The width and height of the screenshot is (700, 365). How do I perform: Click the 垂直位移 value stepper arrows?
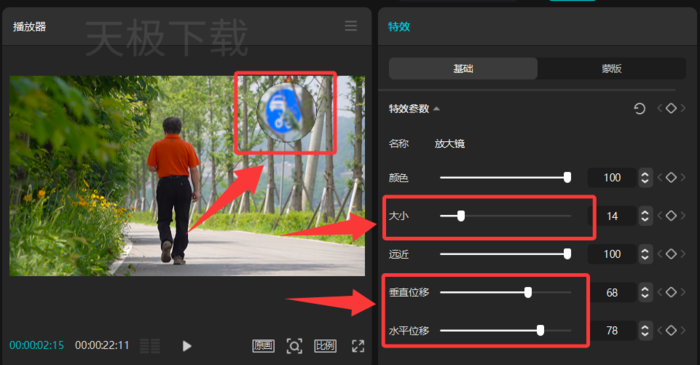coord(645,293)
